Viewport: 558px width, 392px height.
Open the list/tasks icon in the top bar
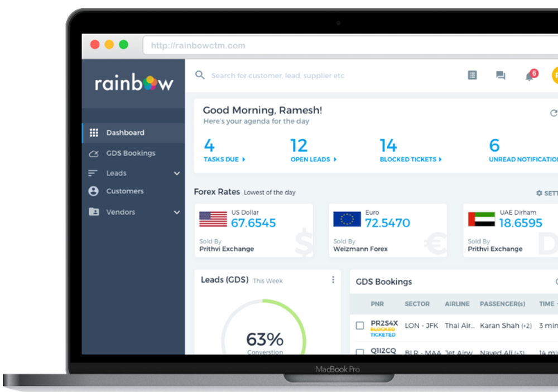[472, 75]
